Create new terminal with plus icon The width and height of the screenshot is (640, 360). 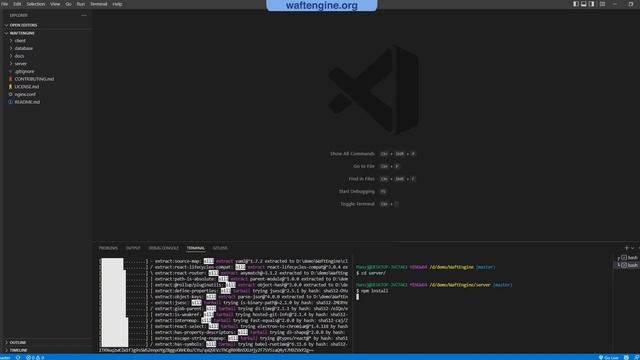(627, 248)
